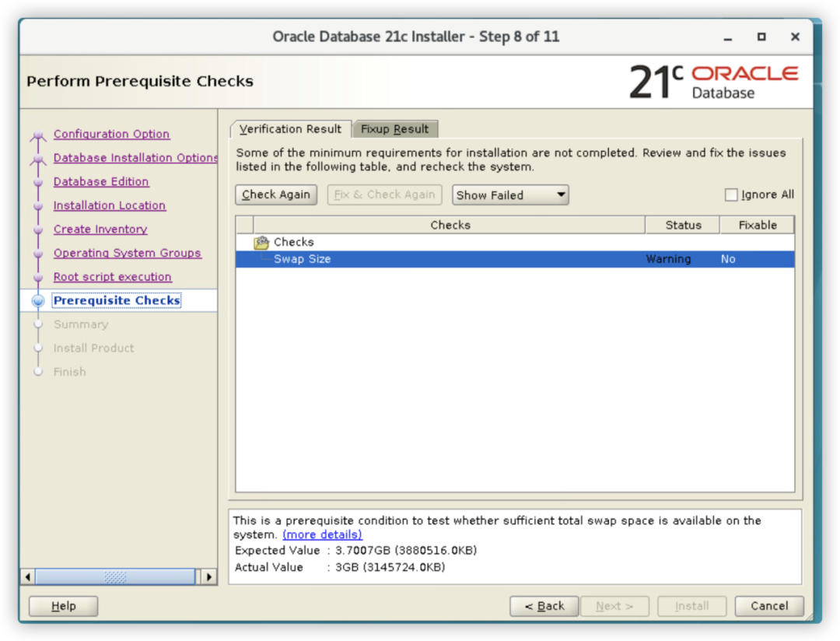Select the current Prerequisite Checks step
Viewport: 840px width, 641px height.
click(x=117, y=301)
